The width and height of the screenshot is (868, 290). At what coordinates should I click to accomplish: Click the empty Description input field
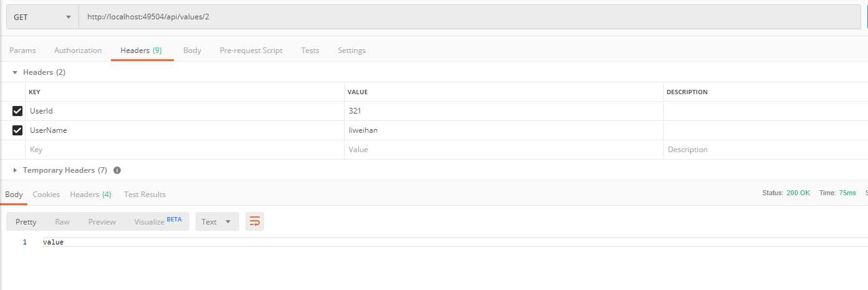pyautogui.click(x=765, y=150)
